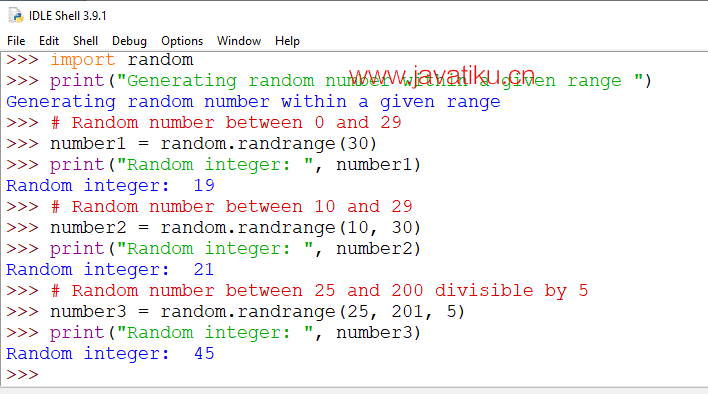The height and width of the screenshot is (394, 708).
Task: Click comment '# Random number between 0 and 29'
Action: click(x=226, y=123)
